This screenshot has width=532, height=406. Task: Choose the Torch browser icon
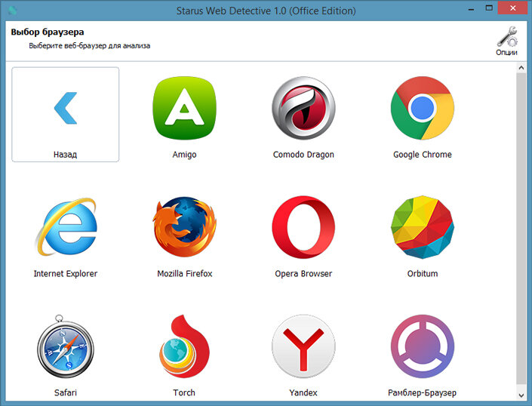point(185,346)
